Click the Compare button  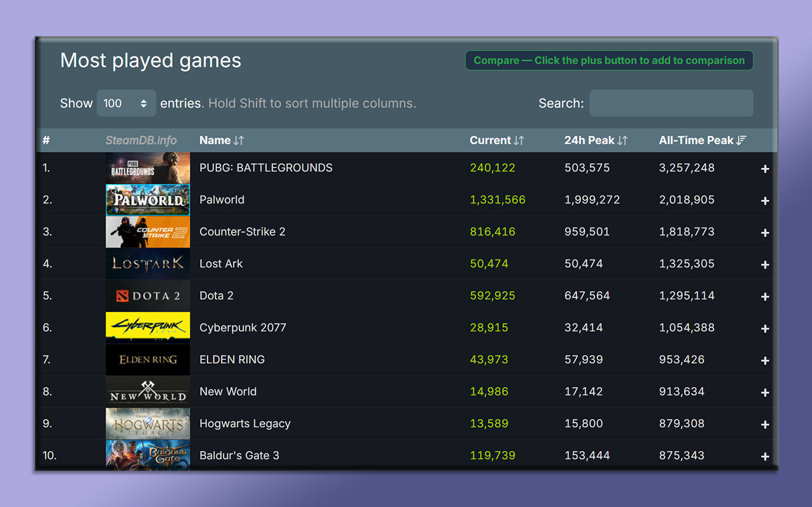point(608,60)
